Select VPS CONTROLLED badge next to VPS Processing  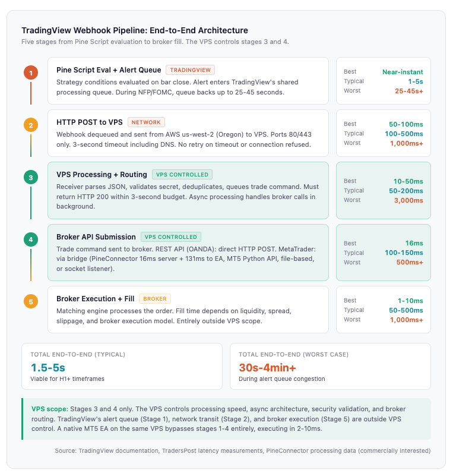[182, 175]
